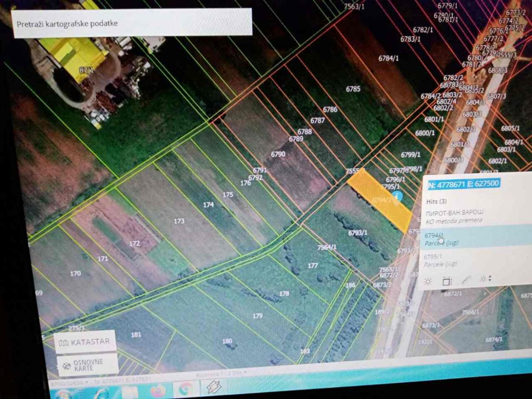
Task: Click the pencil edit icon in popup
Action: [466, 280]
